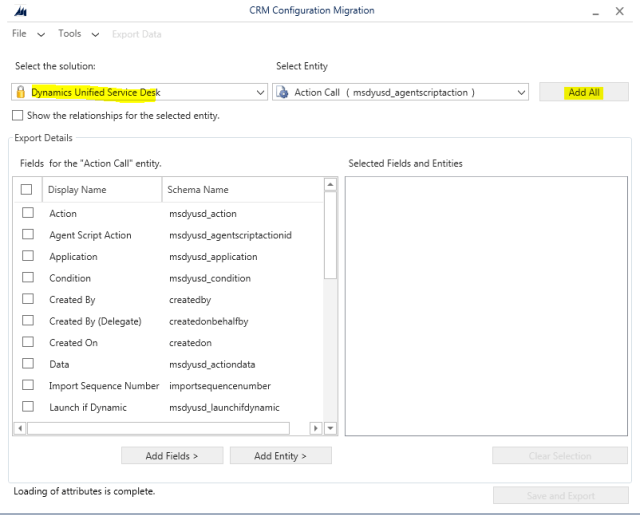Check the Application field checkbox
This screenshot has width=640, height=516.
(x=28, y=256)
